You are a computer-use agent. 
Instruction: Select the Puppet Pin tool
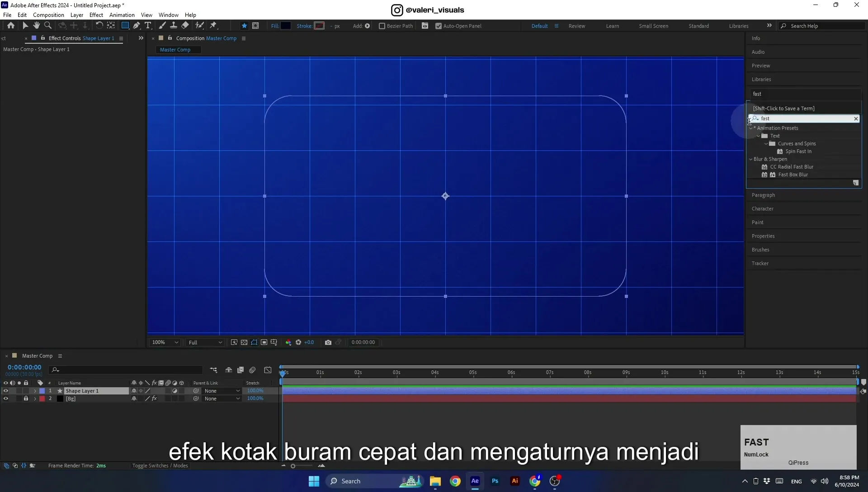[x=213, y=26]
